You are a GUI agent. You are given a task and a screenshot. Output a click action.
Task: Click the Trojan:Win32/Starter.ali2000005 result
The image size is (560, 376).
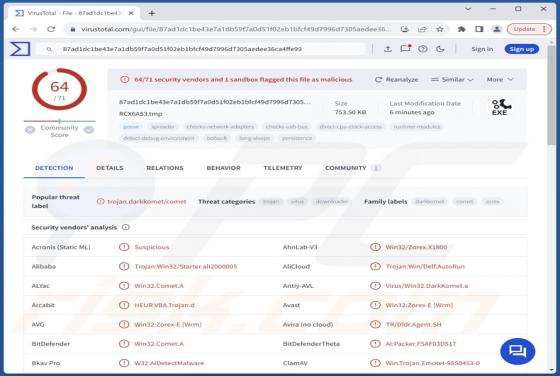point(186,266)
